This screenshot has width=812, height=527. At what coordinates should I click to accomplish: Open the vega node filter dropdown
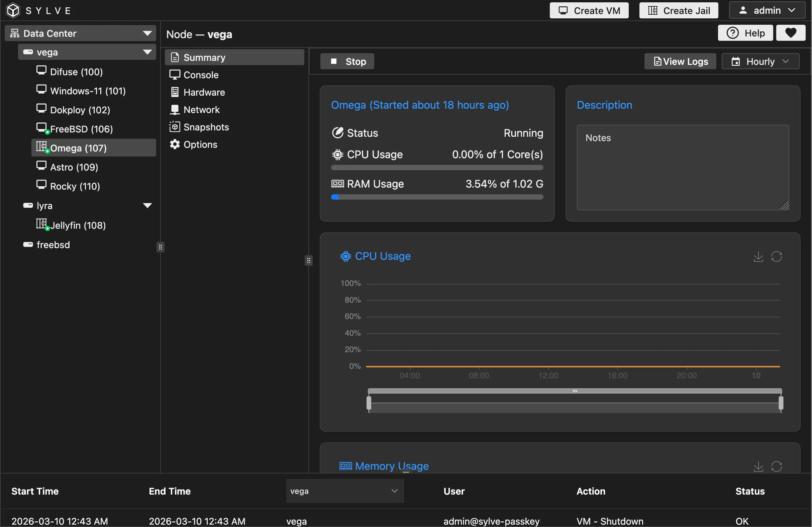(x=344, y=491)
